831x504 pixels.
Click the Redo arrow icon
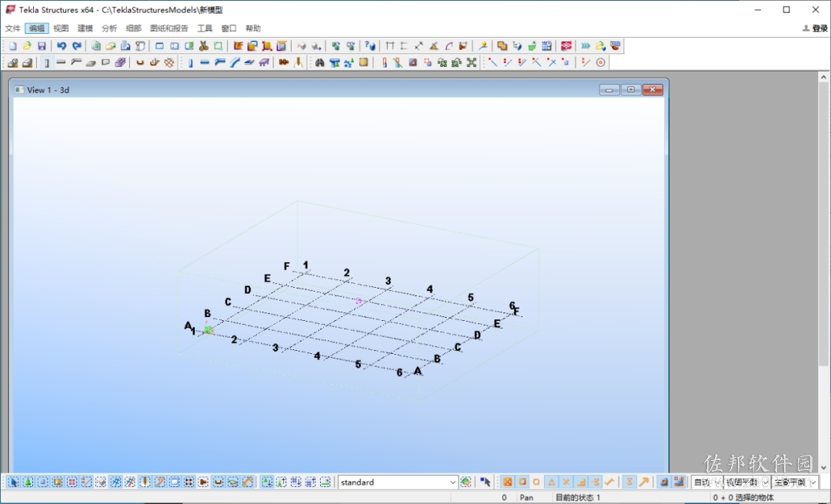pyautogui.click(x=76, y=46)
